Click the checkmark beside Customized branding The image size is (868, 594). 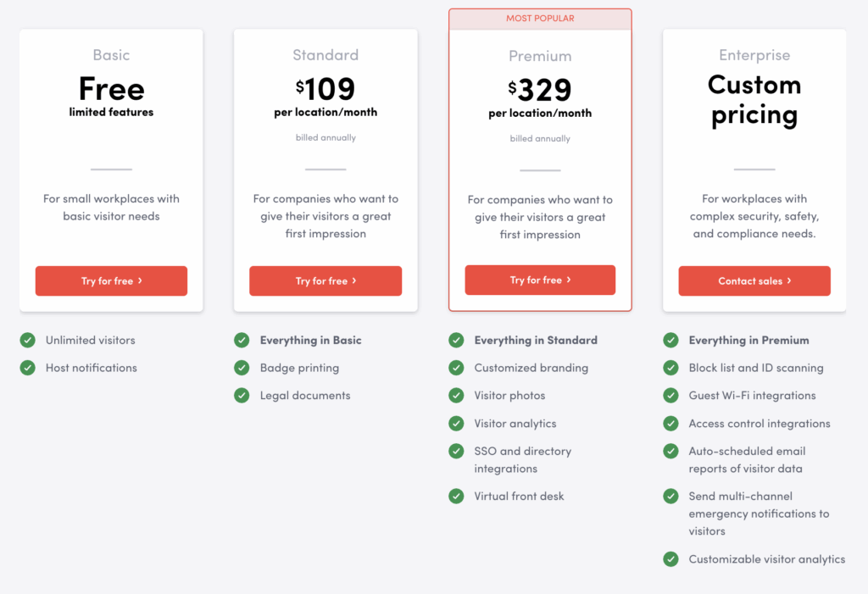[x=457, y=368]
